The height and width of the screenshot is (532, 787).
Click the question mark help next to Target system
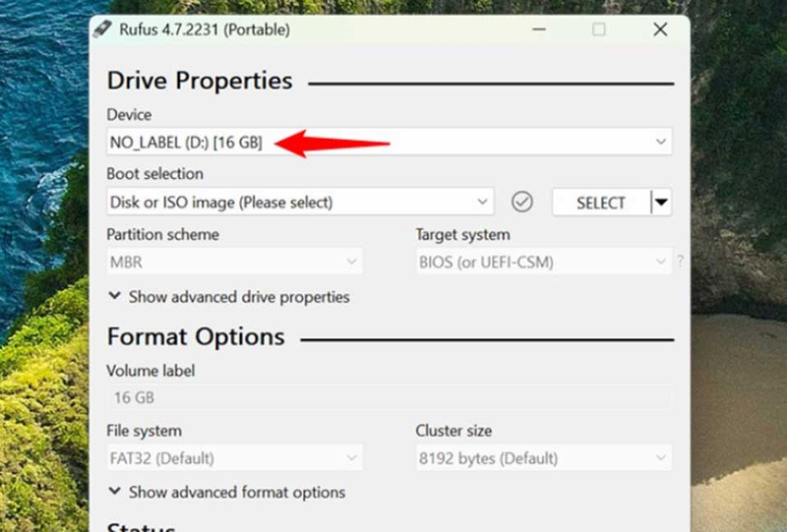click(x=680, y=261)
